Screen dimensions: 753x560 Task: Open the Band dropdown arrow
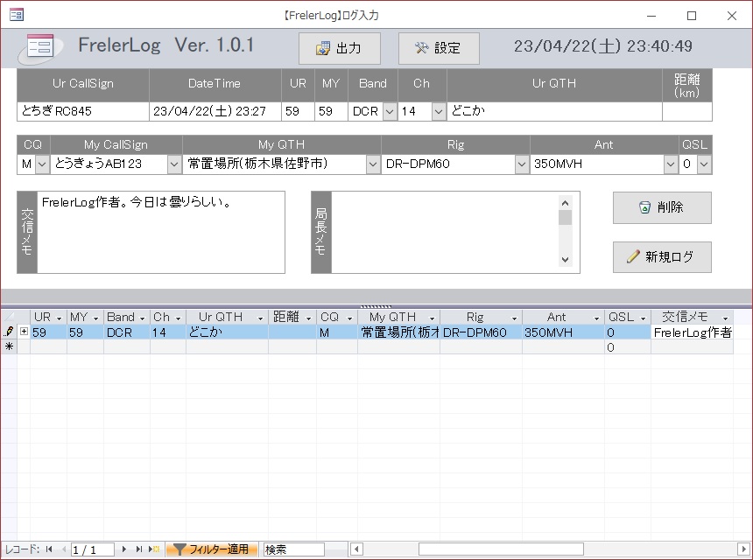(x=390, y=112)
